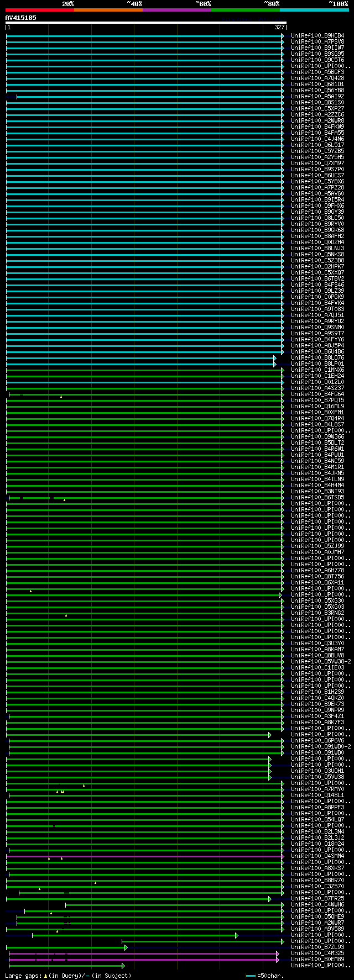Select the UniRef100_Q9NPR9 label
Screen dimensions: 354x980
point(317,710)
